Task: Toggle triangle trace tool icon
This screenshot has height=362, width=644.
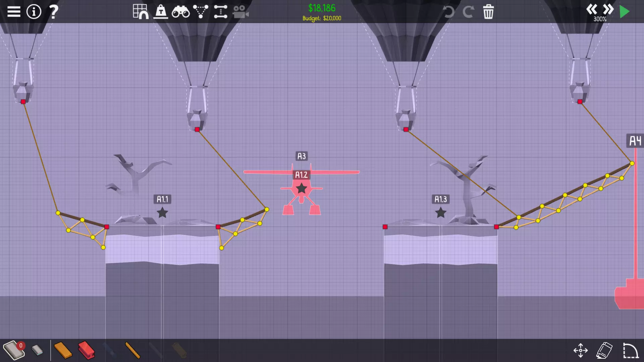Action: pyautogui.click(x=201, y=12)
